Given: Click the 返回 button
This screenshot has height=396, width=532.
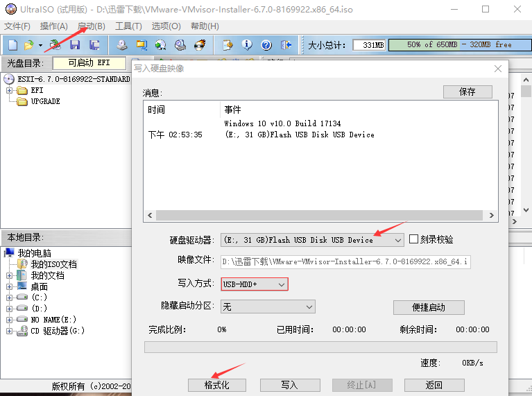Looking at the screenshot, I should pos(434,385).
